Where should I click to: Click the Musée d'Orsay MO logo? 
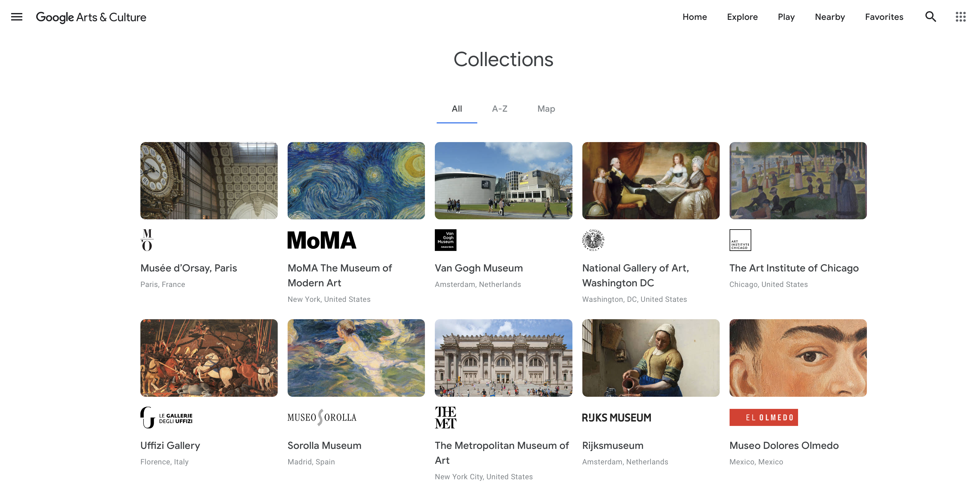147,240
